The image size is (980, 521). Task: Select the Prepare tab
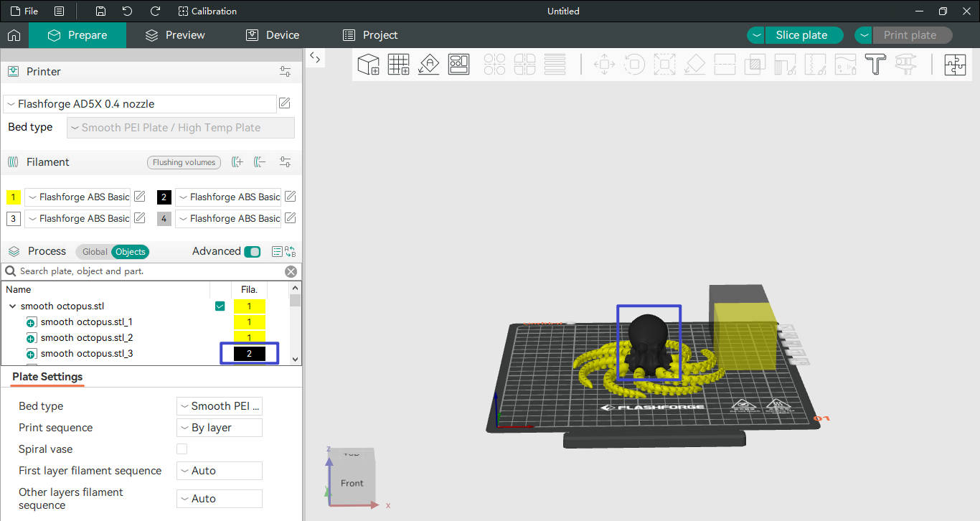pos(77,35)
